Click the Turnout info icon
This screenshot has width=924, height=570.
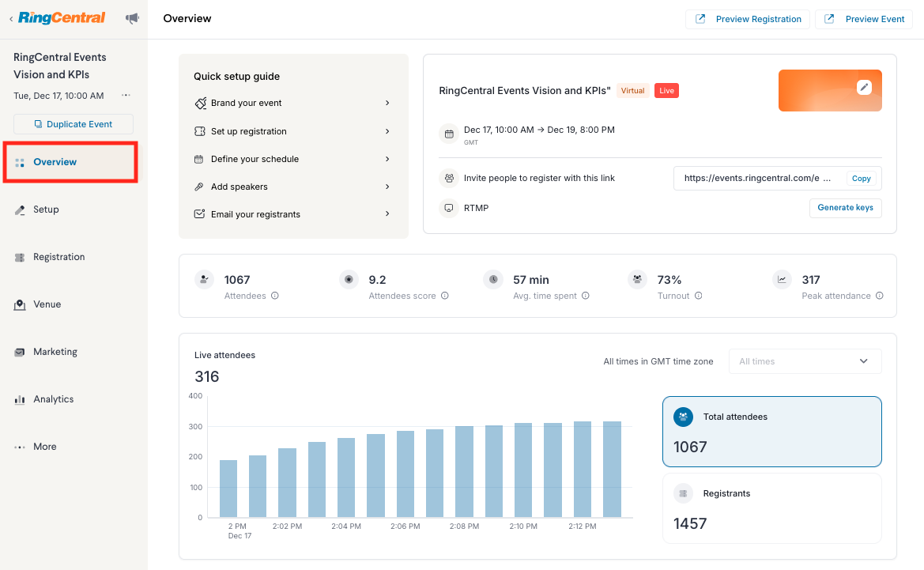tap(698, 296)
